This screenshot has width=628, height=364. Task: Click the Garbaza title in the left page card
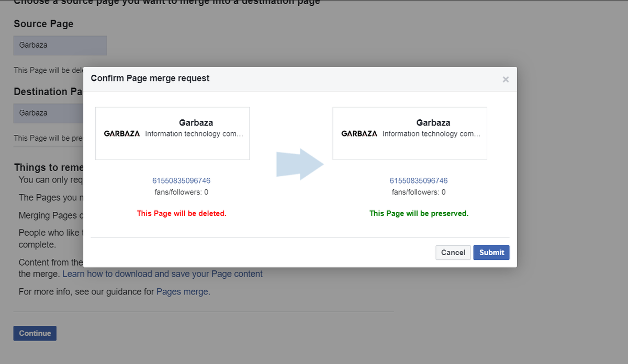(196, 123)
